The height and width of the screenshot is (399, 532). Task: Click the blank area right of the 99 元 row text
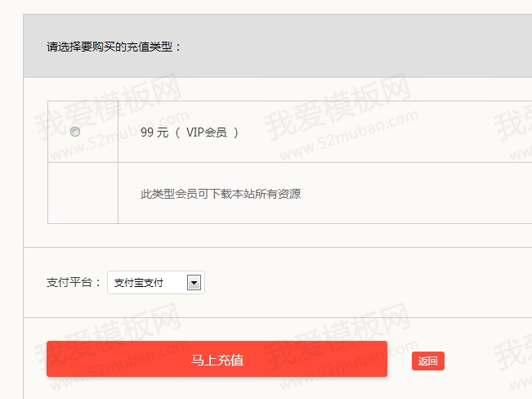(x=385, y=132)
